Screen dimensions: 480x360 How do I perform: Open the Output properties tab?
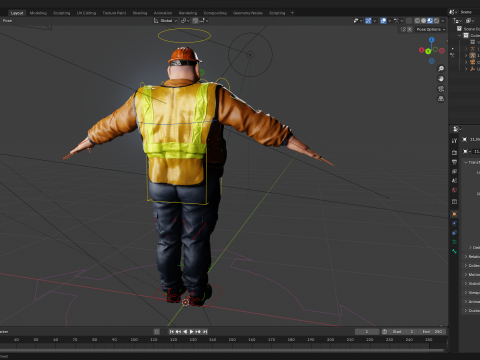pyautogui.click(x=454, y=162)
